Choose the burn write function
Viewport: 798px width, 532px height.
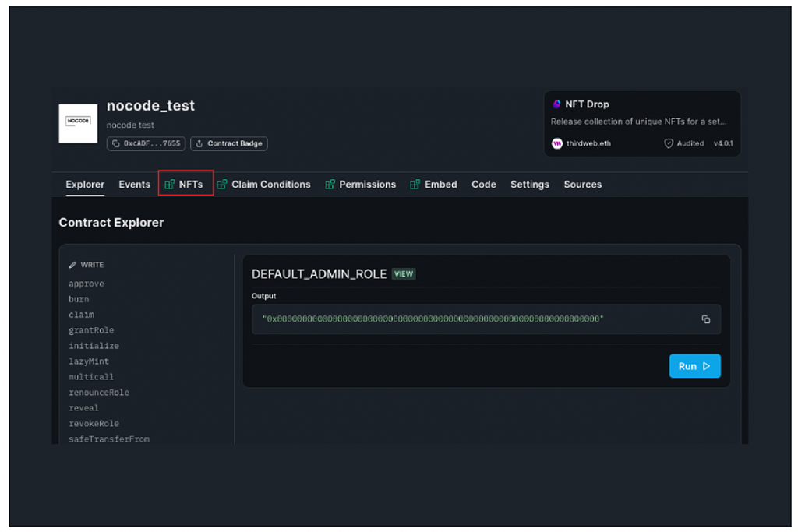[x=79, y=299]
